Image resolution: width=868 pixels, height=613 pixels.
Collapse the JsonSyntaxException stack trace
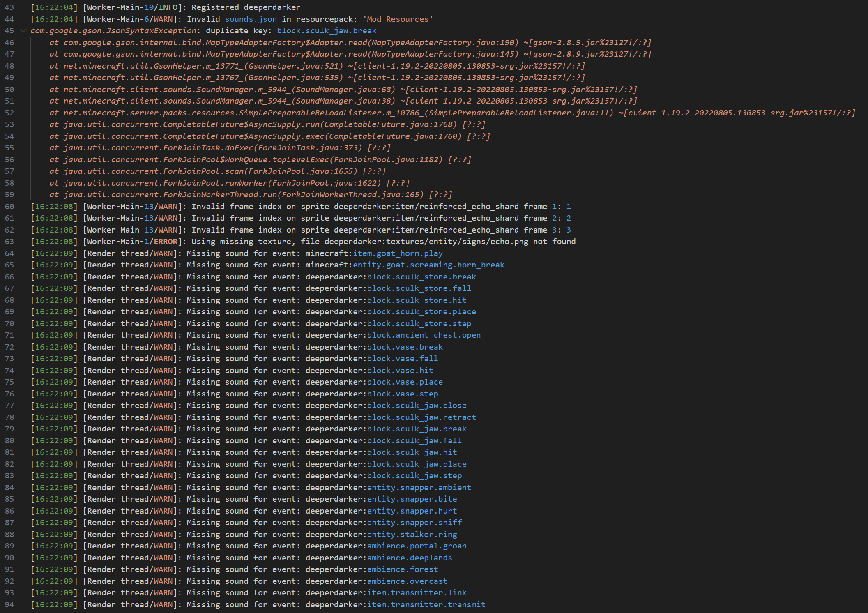click(x=23, y=30)
